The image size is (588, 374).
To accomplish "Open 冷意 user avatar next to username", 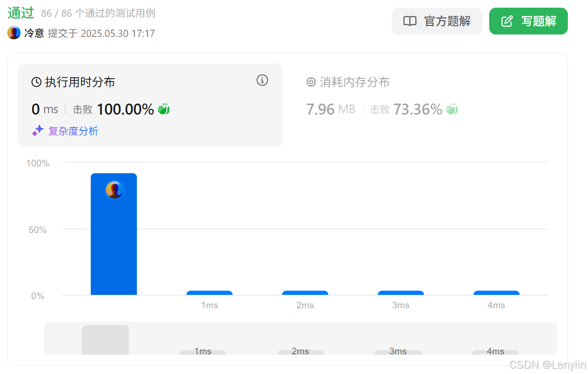I will [14, 33].
